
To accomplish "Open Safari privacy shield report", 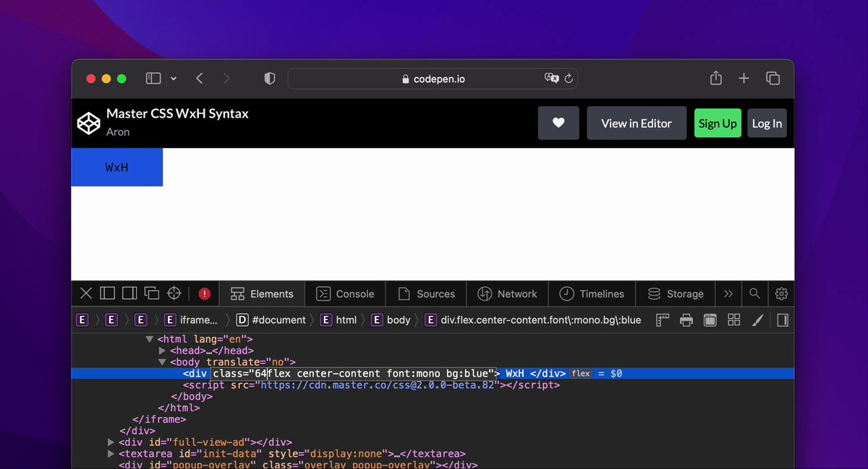I will point(270,78).
